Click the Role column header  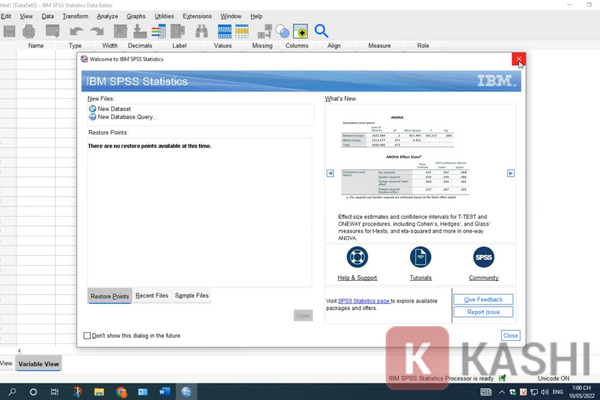423,46
